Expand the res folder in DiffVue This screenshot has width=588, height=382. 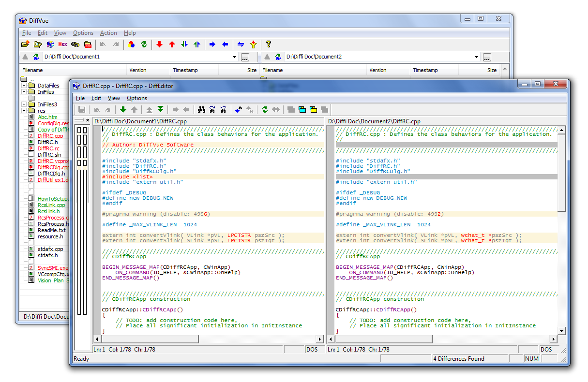pos(24,110)
